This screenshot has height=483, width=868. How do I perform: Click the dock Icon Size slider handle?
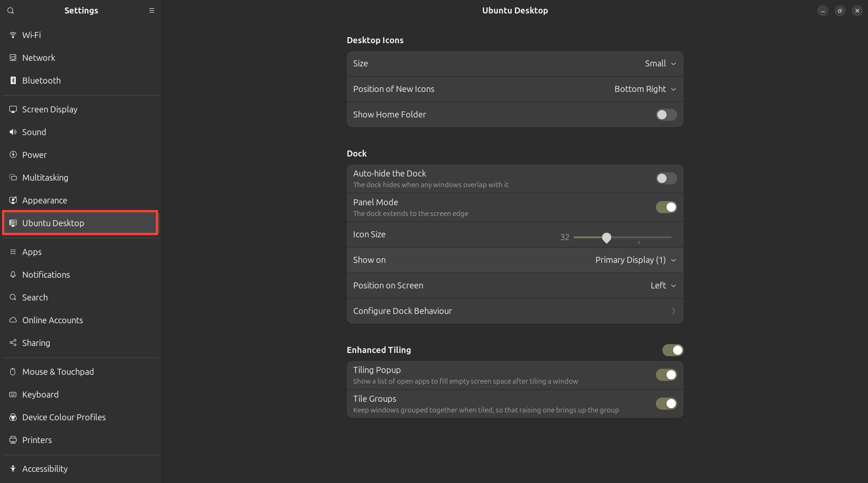click(x=607, y=238)
